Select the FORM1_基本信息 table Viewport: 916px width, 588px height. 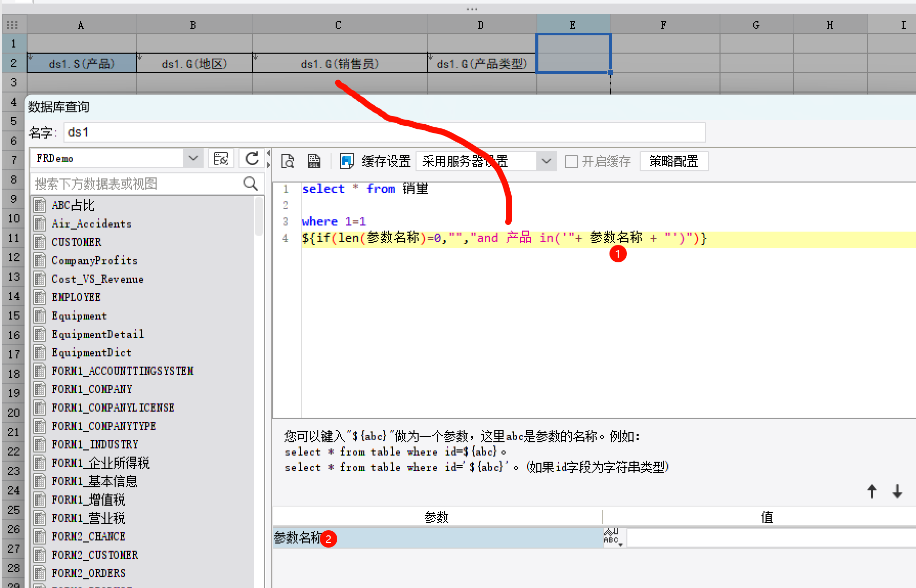pyautogui.click(x=95, y=481)
